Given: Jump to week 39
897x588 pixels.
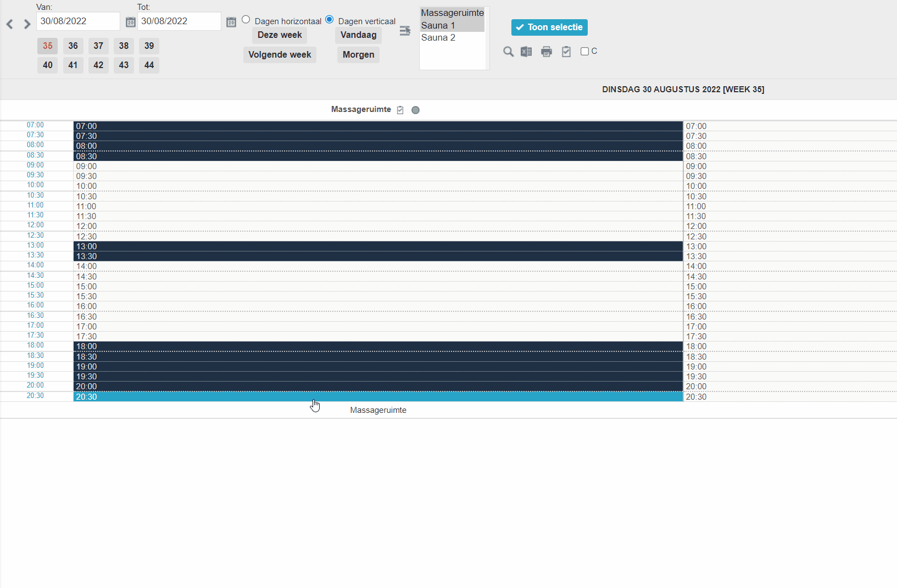Looking at the screenshot, I should pyautogui.click(x=149, y=46).
